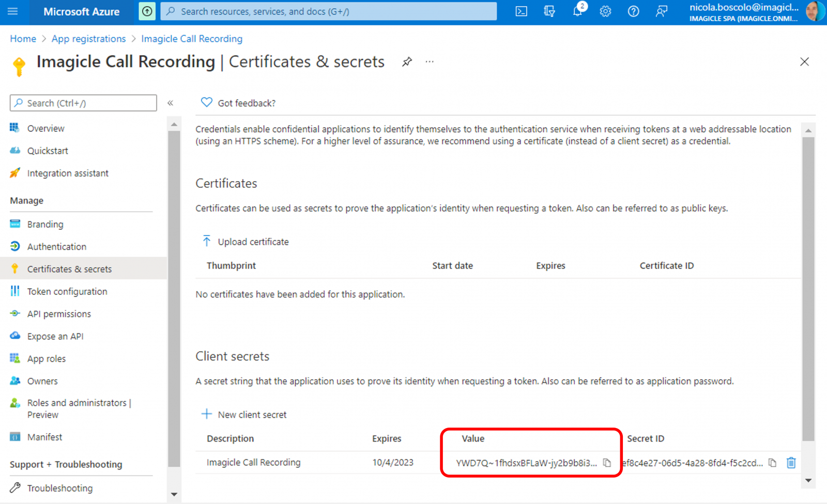Click the main content vertical scrollbar

click(x=808, y=289)
